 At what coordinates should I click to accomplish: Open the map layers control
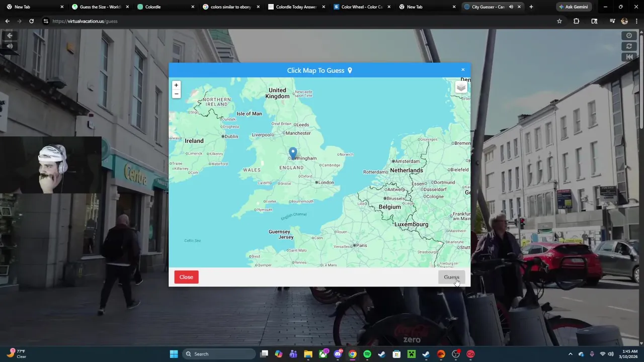(x=461, y=87)
